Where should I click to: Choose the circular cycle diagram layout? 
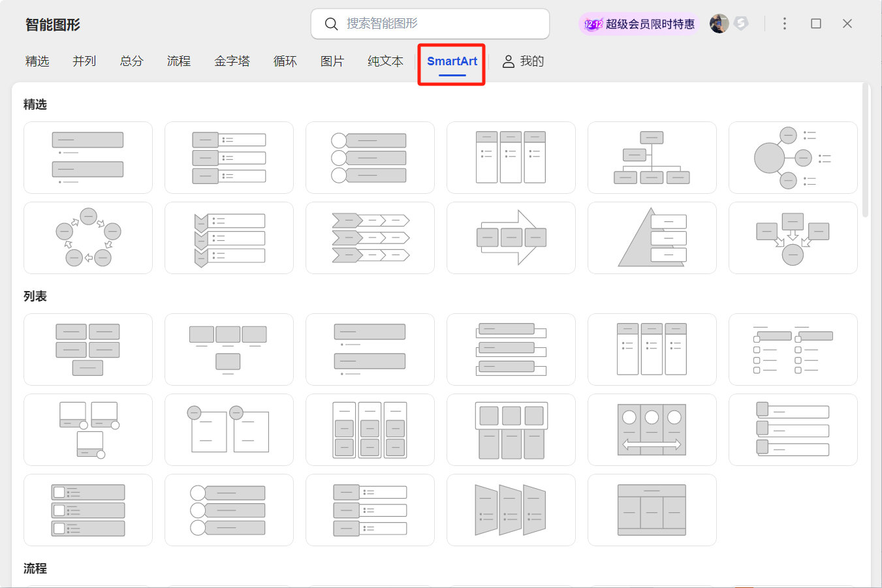tap(88, 238)
